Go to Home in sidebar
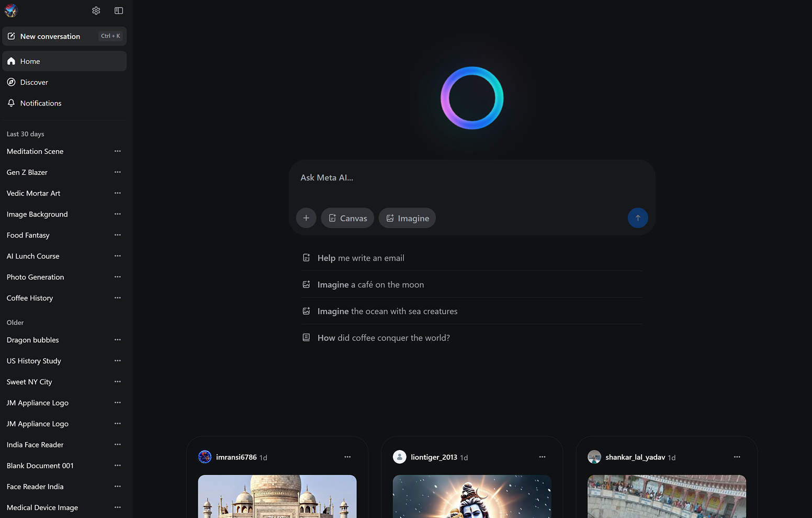812x518 pixels. pos(64,61)
